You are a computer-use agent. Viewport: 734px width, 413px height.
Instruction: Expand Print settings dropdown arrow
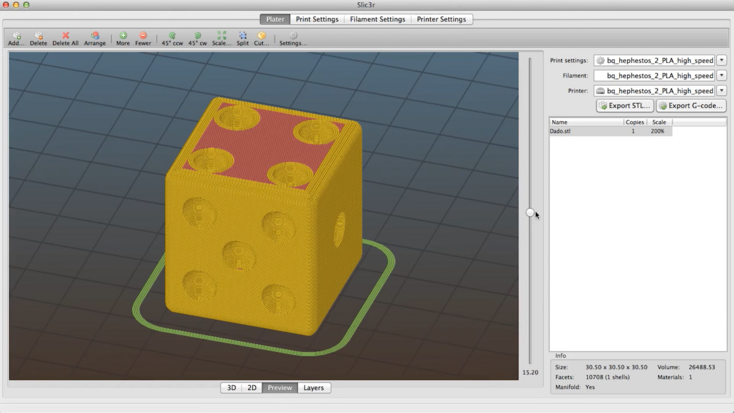click(x=721, y=60)
